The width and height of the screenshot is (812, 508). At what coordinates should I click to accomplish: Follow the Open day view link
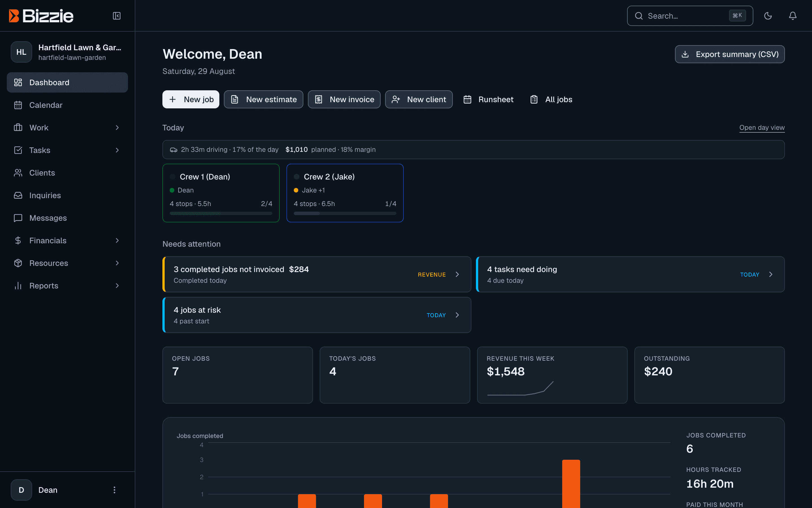point(762,128)
